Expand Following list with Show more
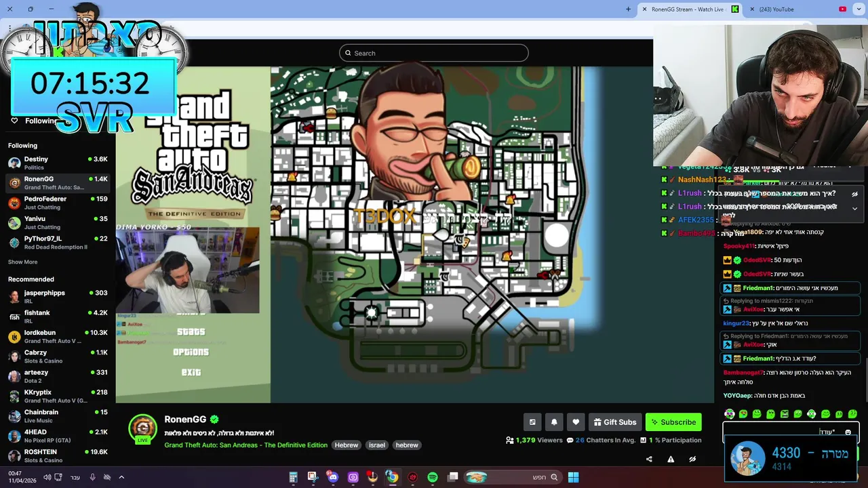This screenshot has width=868, height=488. pos(22,262)
